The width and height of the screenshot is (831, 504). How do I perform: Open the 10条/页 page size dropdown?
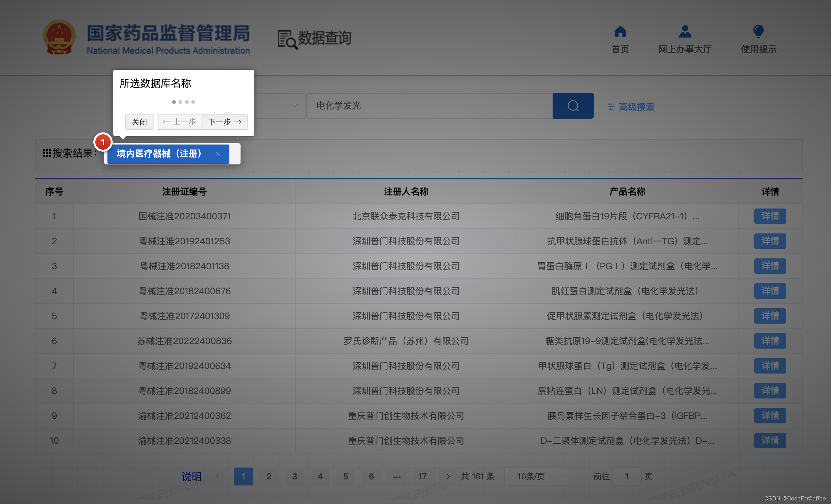pos(536,476)
